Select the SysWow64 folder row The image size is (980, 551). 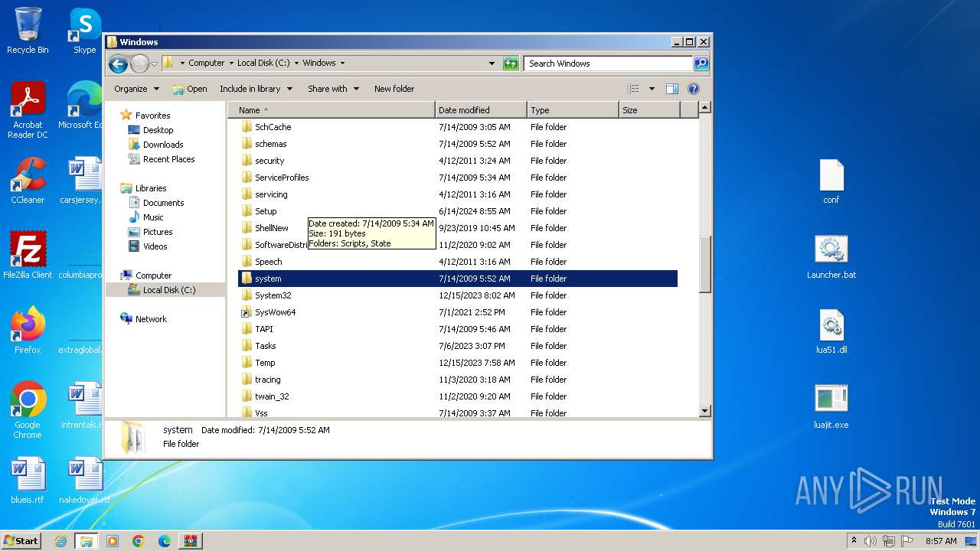458,312
